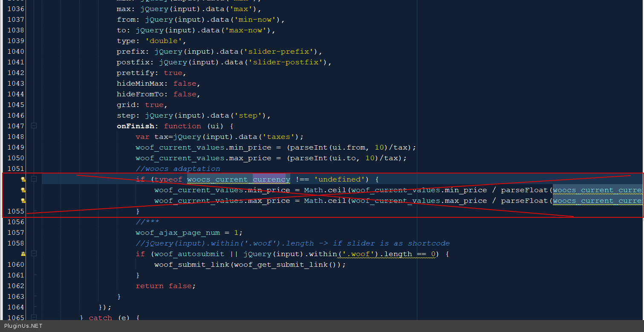
Task: Collapse the onFinish function block
Action: point(34,126)
